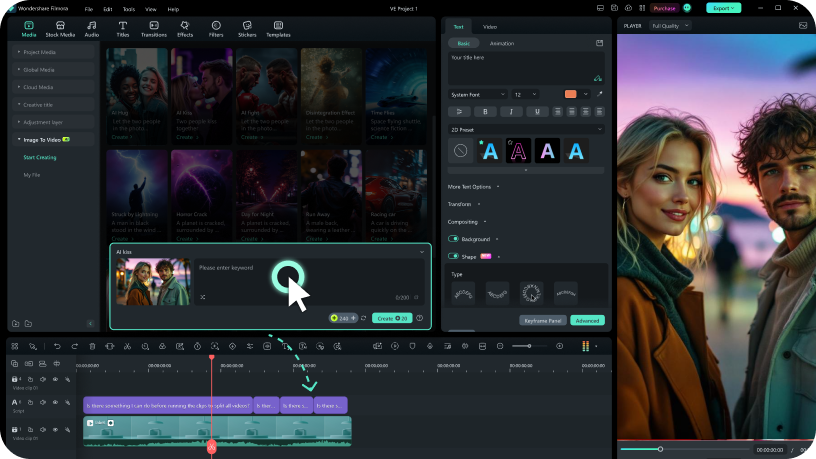Viewport: 816px width, 459px height.
Task: Click the AI icon inside the title text box
Action: 598,79
